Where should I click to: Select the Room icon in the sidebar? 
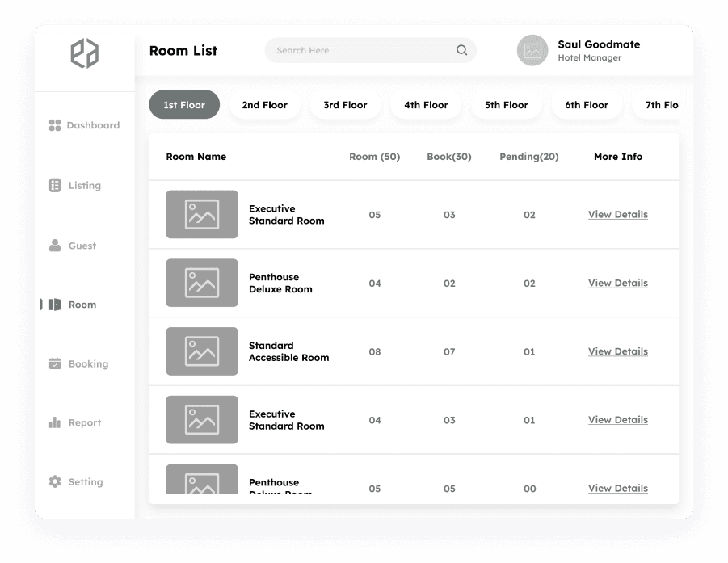[57, 305]
